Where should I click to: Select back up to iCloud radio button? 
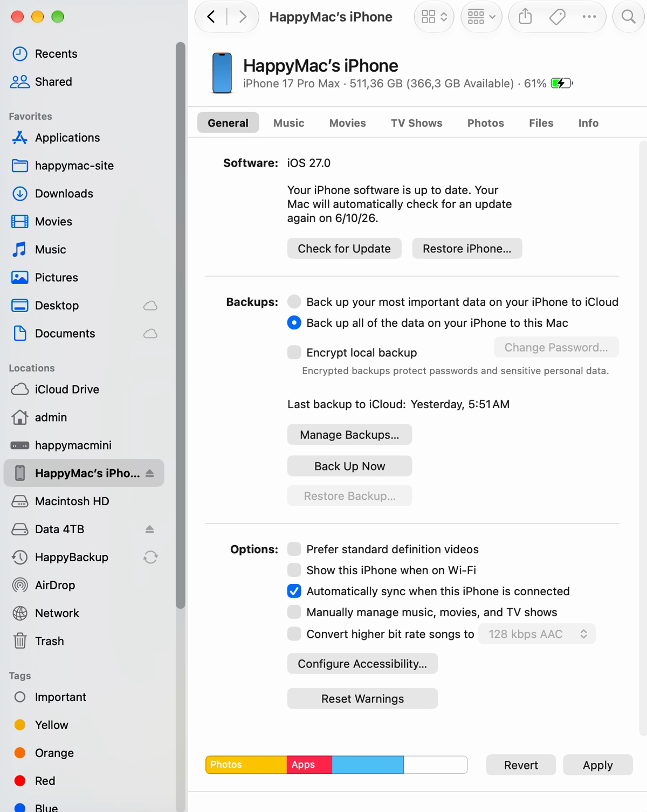[294, 302]
